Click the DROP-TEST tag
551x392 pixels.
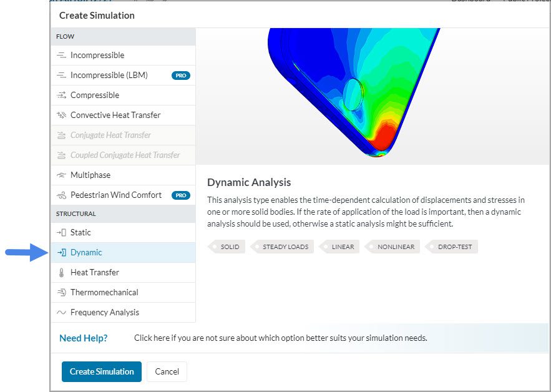pos(454,247)
